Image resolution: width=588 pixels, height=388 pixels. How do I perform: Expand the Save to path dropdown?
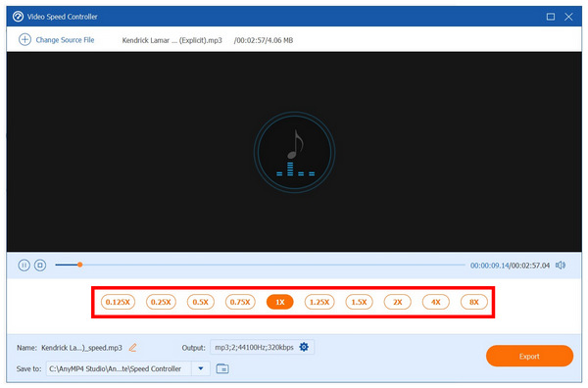pos(201,368)
